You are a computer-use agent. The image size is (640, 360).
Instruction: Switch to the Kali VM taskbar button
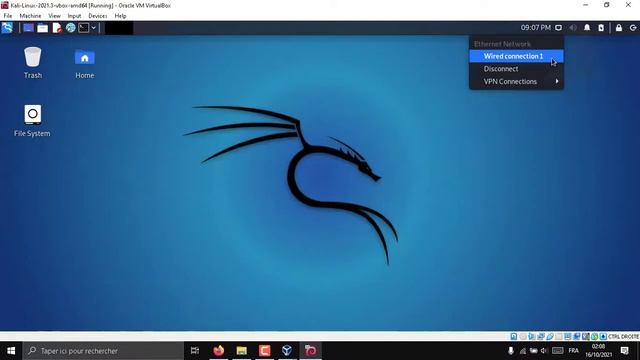(311, 351)
